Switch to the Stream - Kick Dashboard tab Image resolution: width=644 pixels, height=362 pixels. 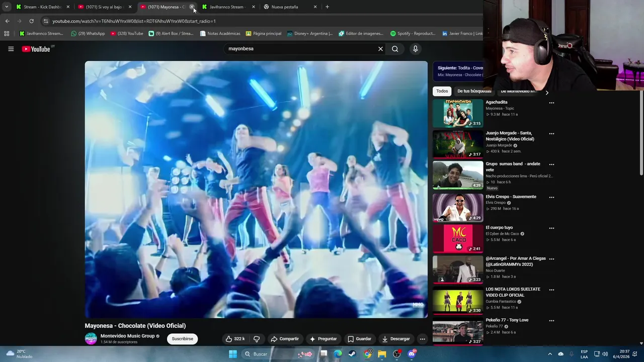tap(42, 7)
